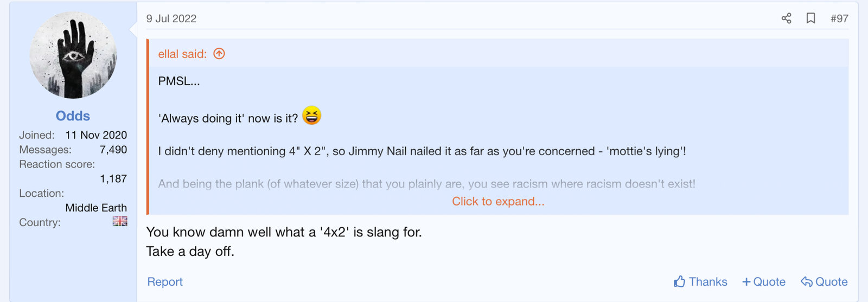Click the reply text 'Take a day off.'
Viewport: 868px width, 302px height.
pyautogui.click(x=190, y=252)
